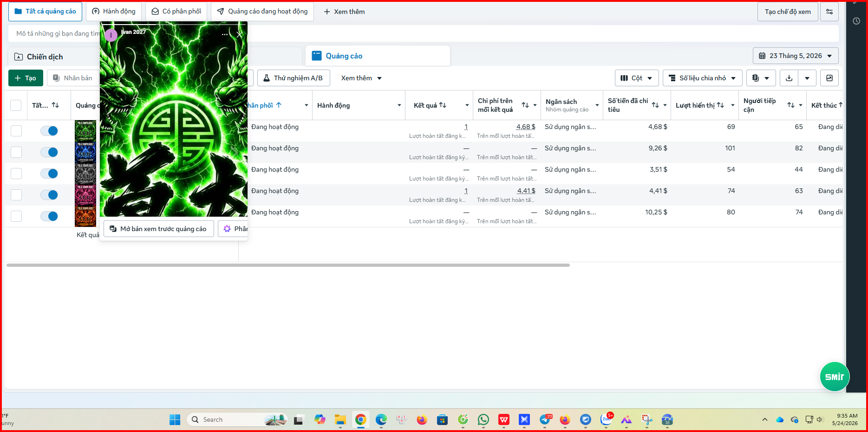Screen dimensions: 868x432
Task: Click the Chiến dịch folder icon
Action: point(19,57)
